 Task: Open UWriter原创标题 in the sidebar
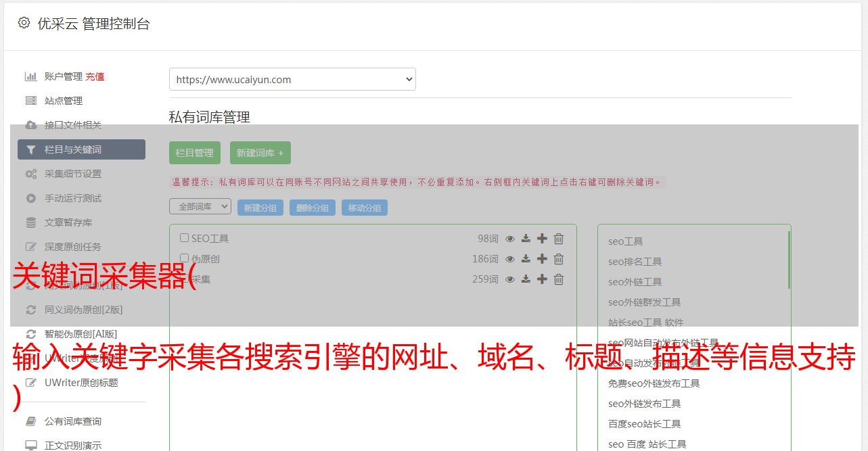pos(81,383)
